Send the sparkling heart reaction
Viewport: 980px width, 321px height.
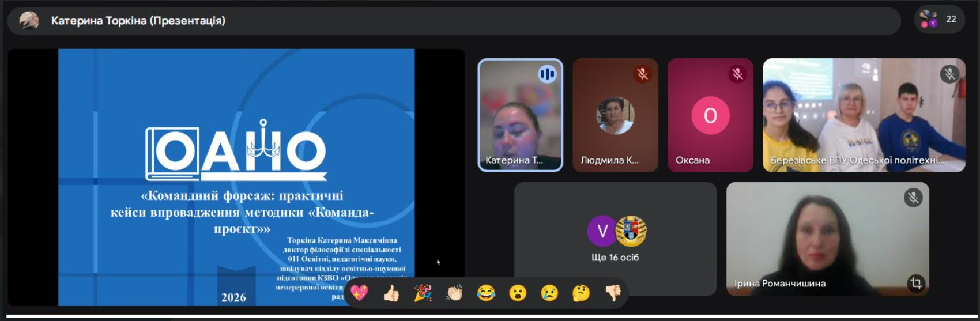(359, 293)
